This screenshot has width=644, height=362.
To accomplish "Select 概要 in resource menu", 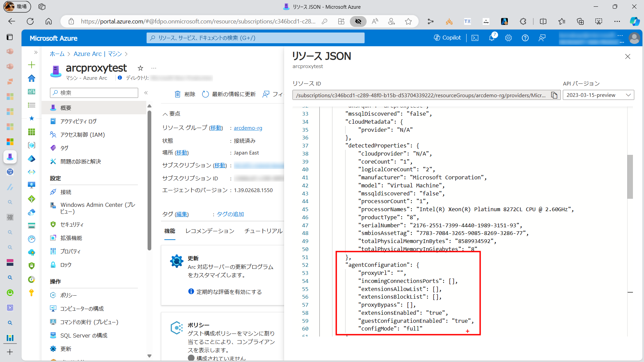I will pos(94,108).
